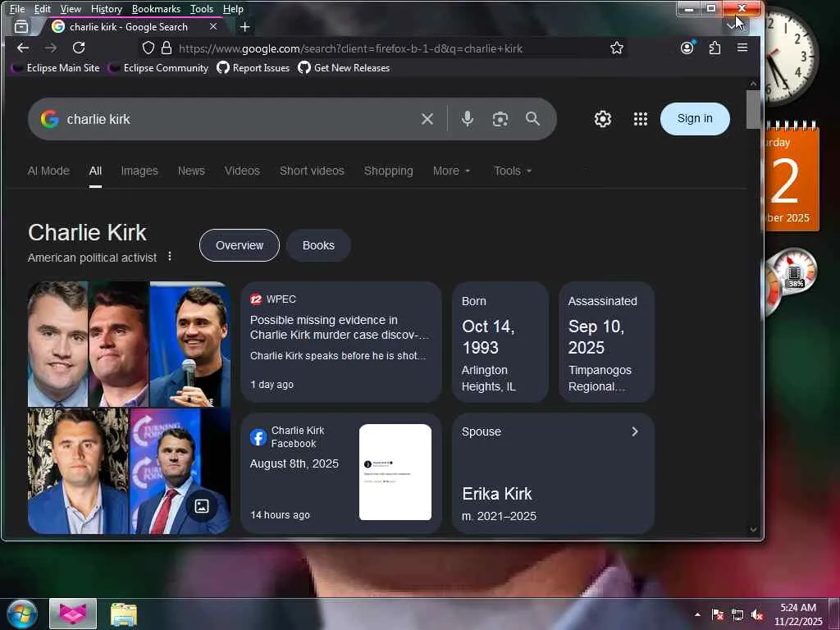Screen dimensions: 840x630
Task: Open the photo with red tie
Action: coord(180,472)
